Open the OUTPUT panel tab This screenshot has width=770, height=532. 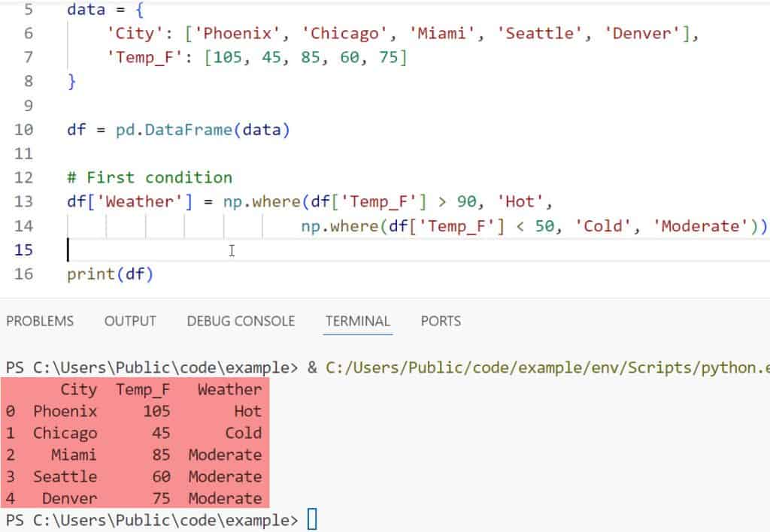coord(130,321)
